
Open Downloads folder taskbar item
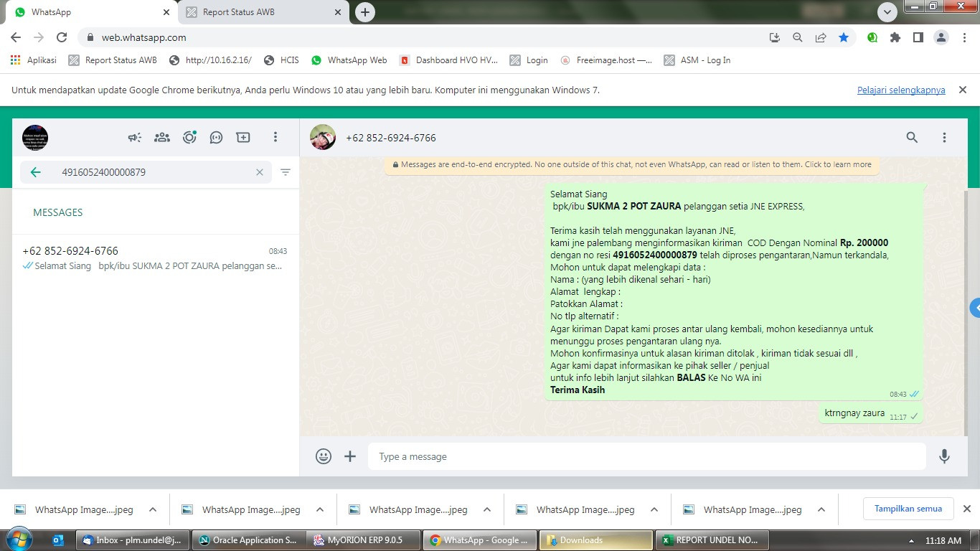pyautogui.click(x=595, y=540)
